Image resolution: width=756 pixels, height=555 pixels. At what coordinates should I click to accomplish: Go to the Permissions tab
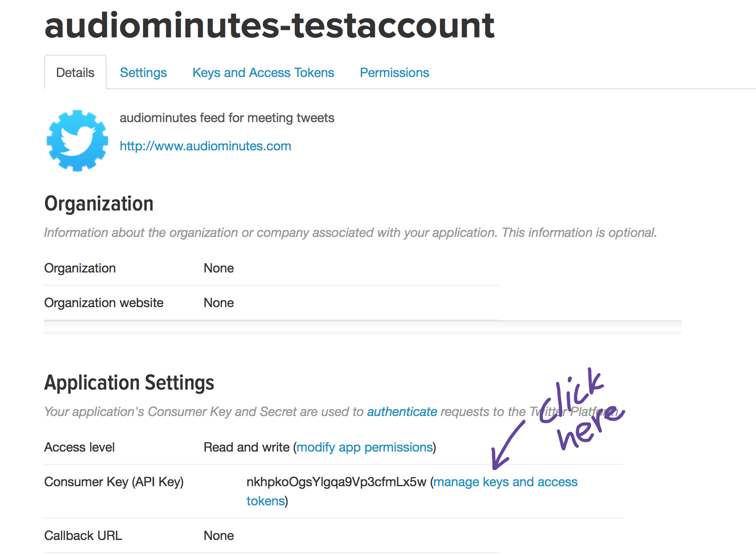click(394, 72)
